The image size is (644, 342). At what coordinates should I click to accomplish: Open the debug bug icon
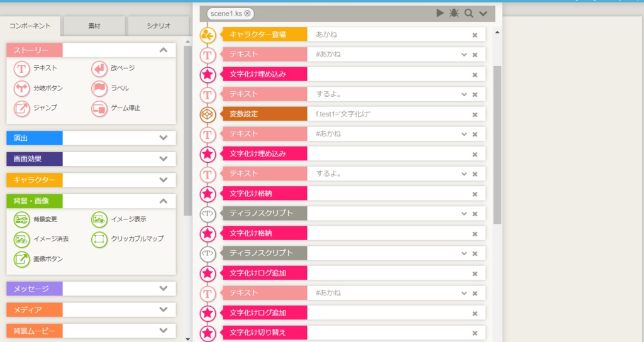pyautogui.click(x=454, y=13)
